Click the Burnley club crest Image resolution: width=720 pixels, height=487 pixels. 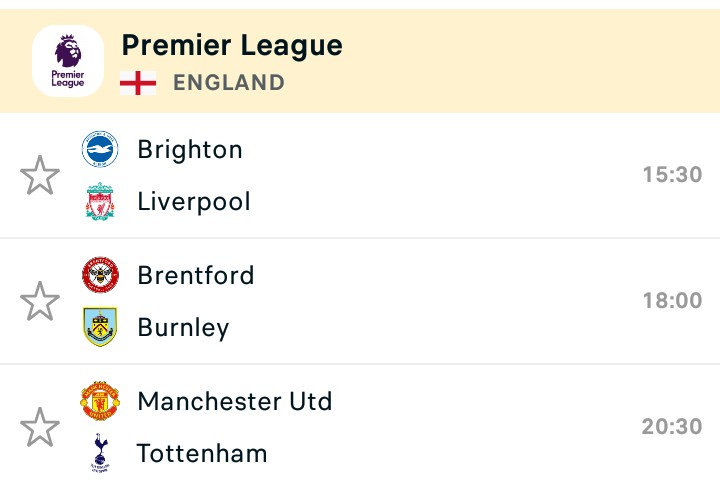click(100, 327)
